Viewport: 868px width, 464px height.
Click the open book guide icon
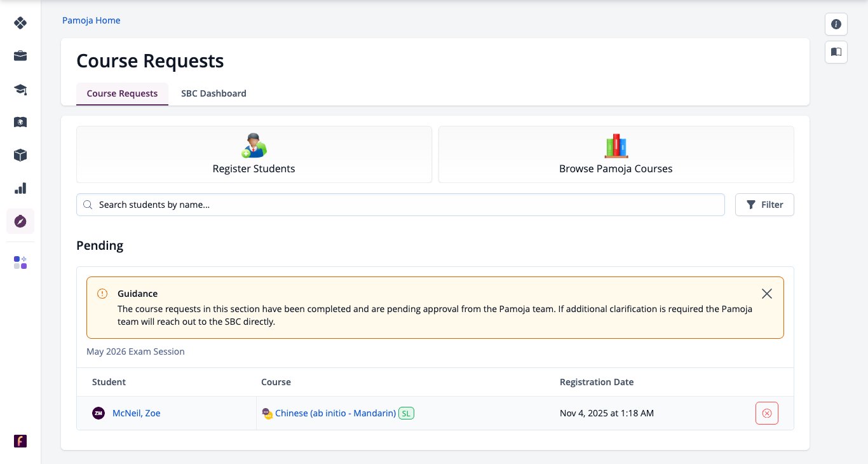tap(836, 52)
